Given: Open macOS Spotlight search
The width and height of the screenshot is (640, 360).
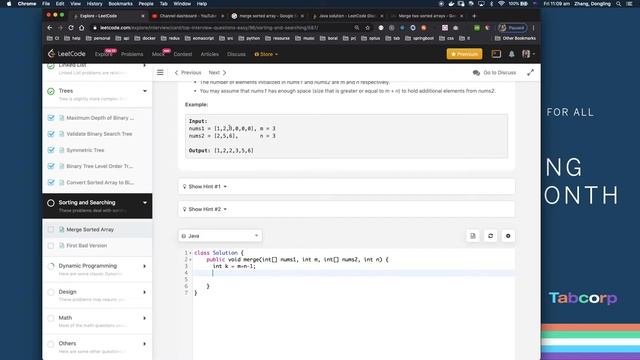Looking at the screenshot, I should coord(619,4).
